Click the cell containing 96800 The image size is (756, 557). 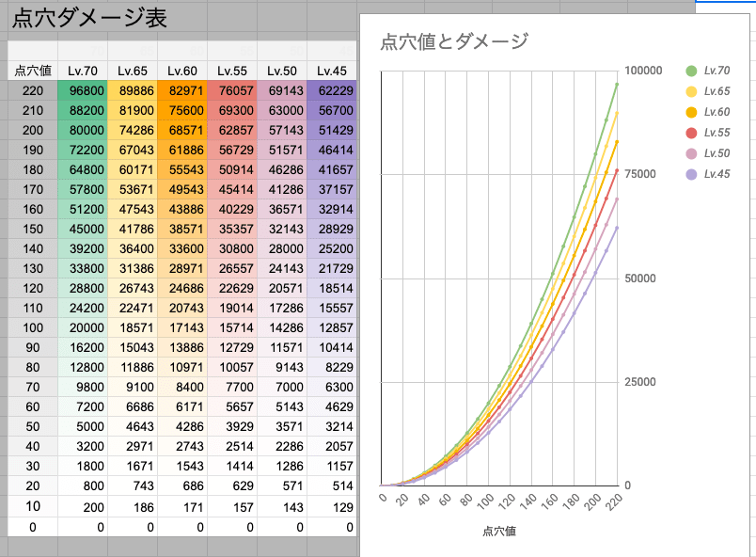pos(83,90)
